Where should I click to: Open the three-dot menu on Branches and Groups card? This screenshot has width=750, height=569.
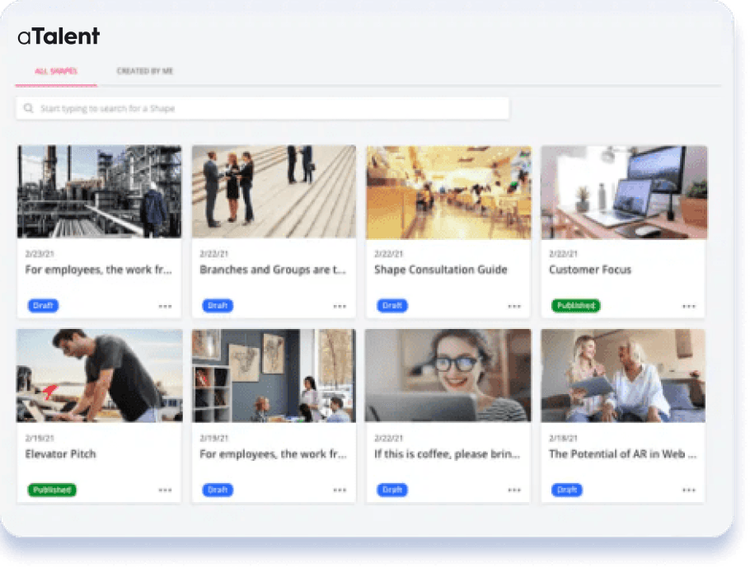(340, 306)
